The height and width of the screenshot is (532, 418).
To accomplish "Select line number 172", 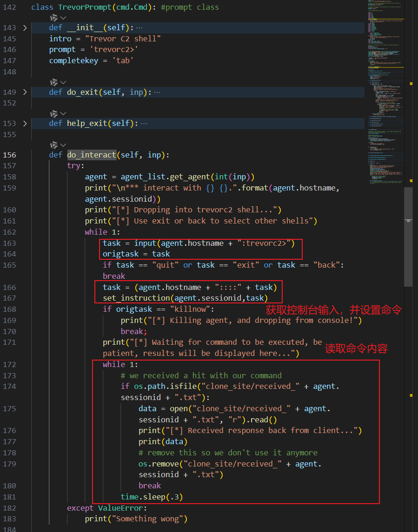I will [x=9, y=364].
